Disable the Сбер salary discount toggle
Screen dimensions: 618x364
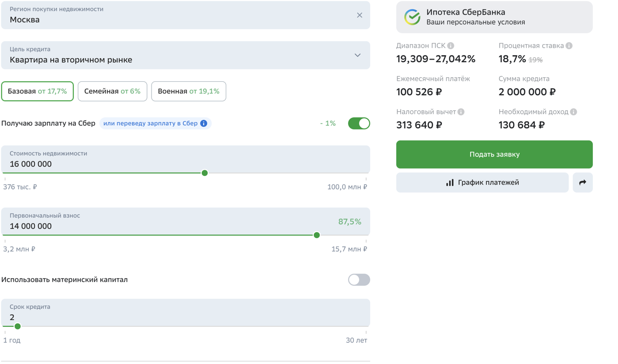(359, 123)
